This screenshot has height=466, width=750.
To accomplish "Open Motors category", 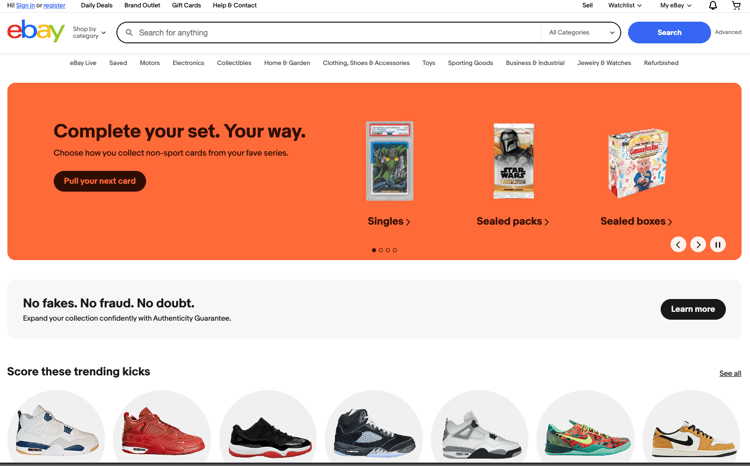I will (150, 63).
